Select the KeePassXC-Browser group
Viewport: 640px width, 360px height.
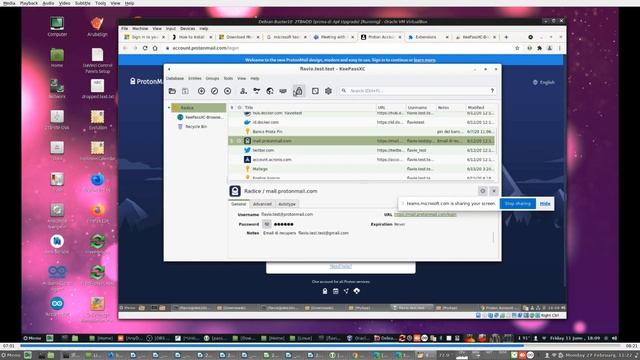pos(200,117)
